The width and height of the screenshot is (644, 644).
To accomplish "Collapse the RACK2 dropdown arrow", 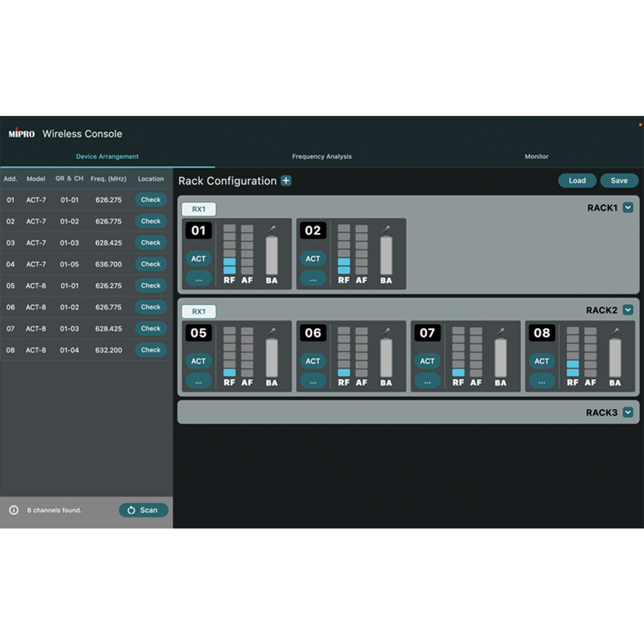I will (x=628, y=310).
